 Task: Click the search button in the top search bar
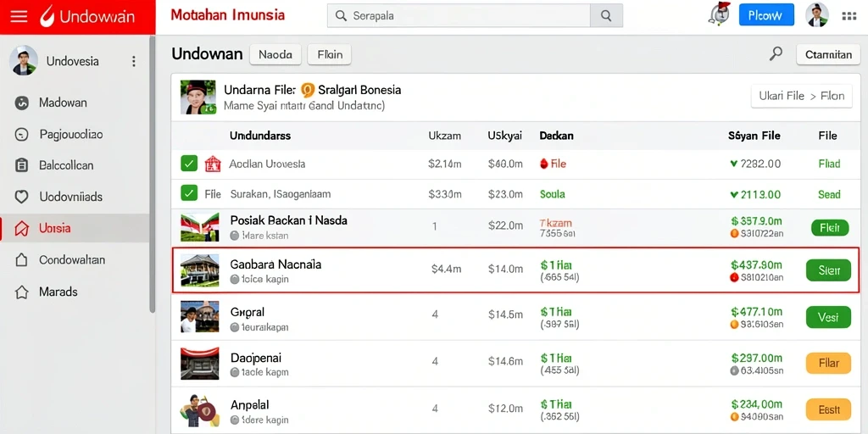606,15
